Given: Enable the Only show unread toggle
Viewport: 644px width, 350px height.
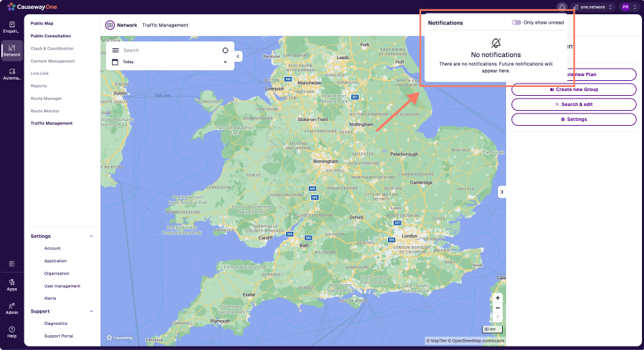Looking at the screenshot, I should click(x=516, y=22).
